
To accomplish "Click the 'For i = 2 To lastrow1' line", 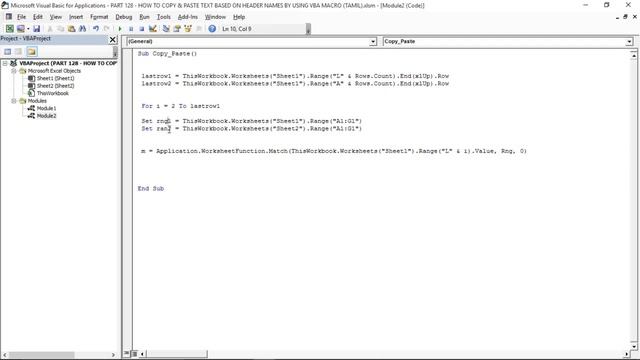I will click(180, 106).
